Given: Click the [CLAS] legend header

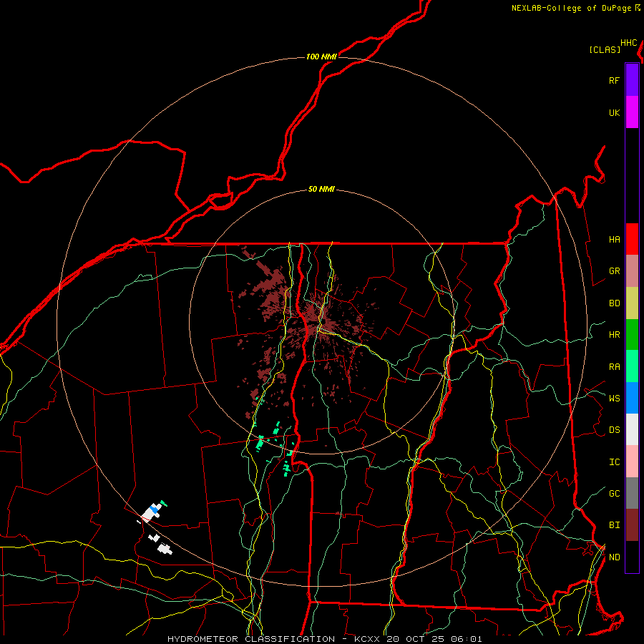Looking at the screenshot, I should point(605,49).
